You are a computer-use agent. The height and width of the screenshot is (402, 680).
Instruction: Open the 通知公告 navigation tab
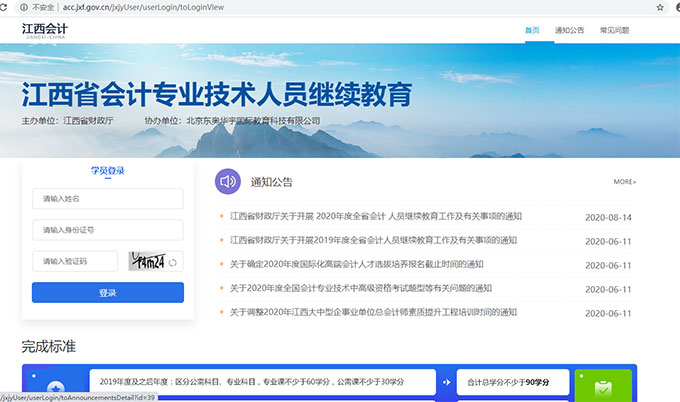click(x=569, y=31)
